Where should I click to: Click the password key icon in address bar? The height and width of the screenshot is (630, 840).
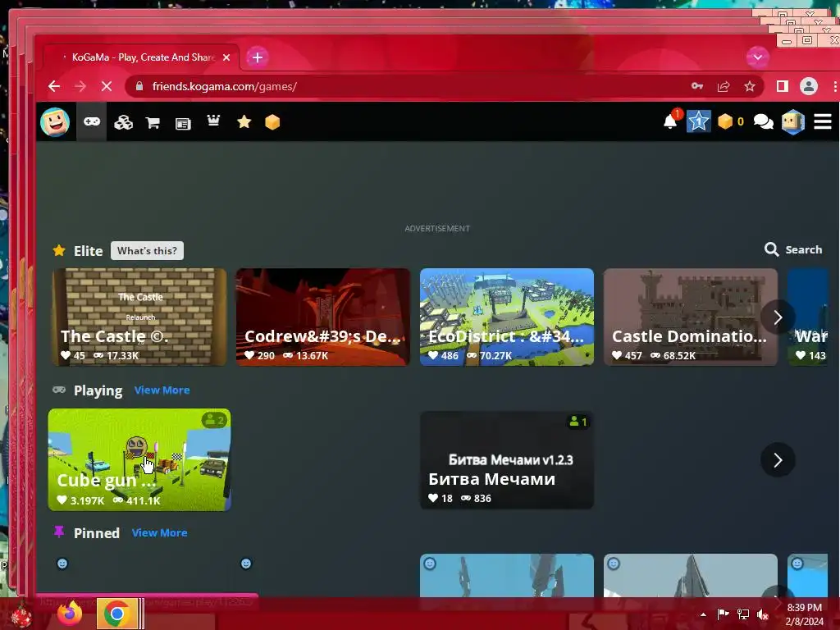point(697,86)
